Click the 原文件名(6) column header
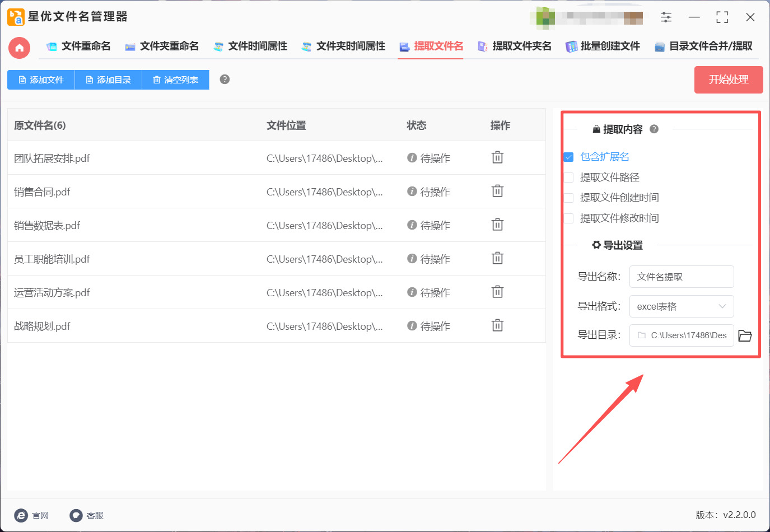Viewport: 770px width, 532px height. (40, 125)
